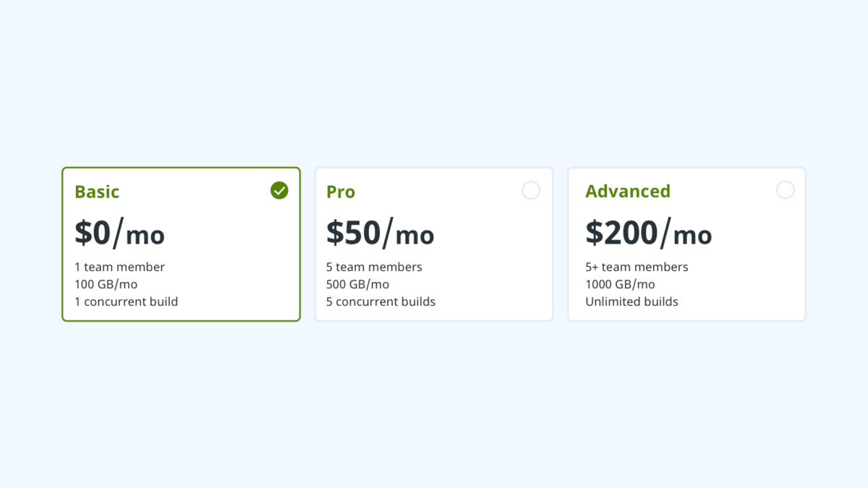Click the $50/mo price label
The image size is (868, 488).
pyautogui.click(x=380, y=233)
